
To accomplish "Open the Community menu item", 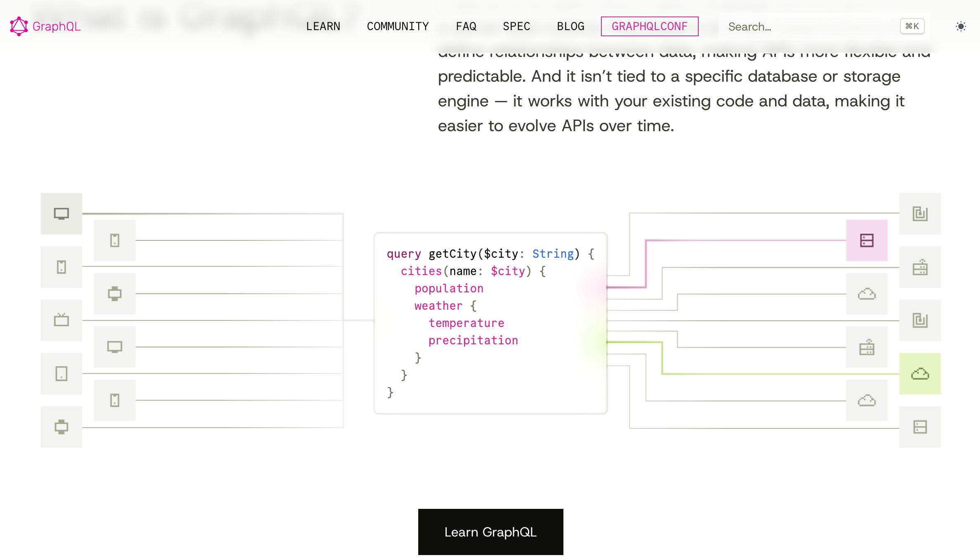I will [398, 26].
